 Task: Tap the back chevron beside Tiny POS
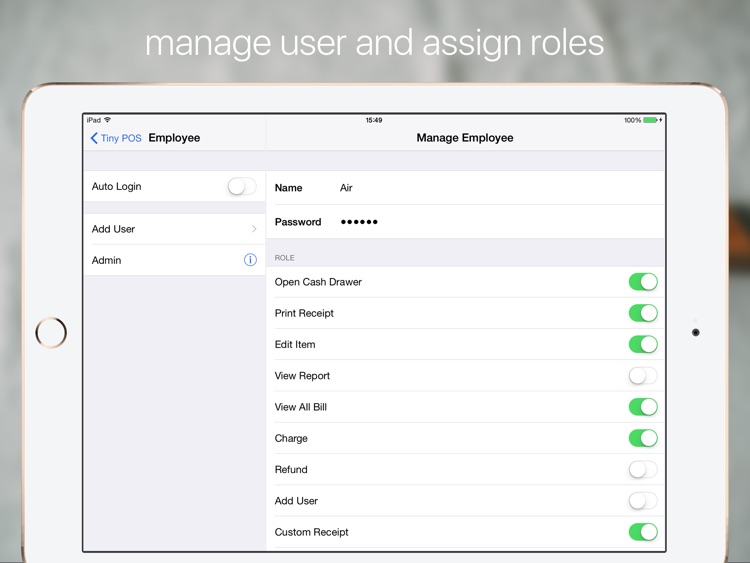click(x=94, y=138)
